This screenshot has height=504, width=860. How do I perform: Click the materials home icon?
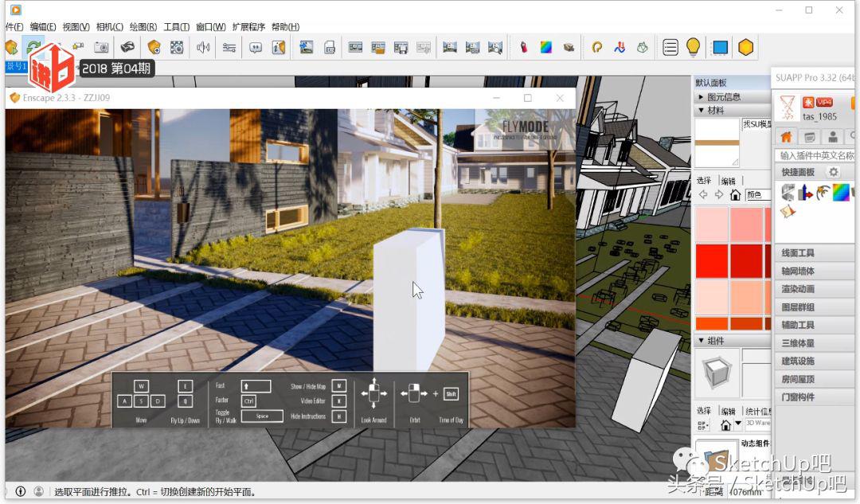(735, 194)
